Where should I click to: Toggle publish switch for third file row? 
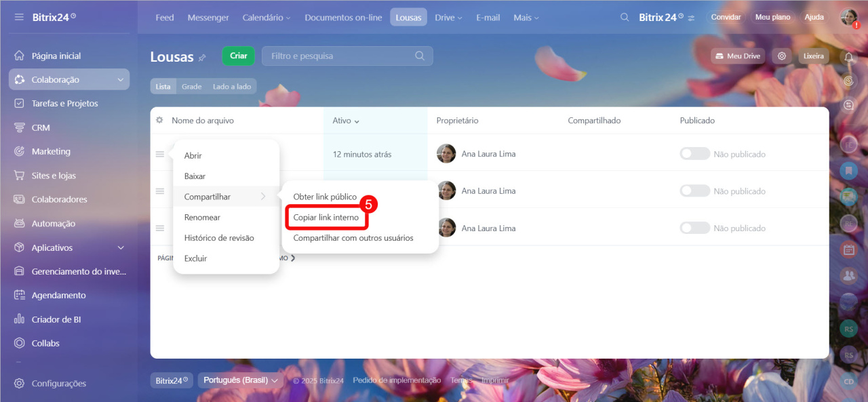coord(695,228)
